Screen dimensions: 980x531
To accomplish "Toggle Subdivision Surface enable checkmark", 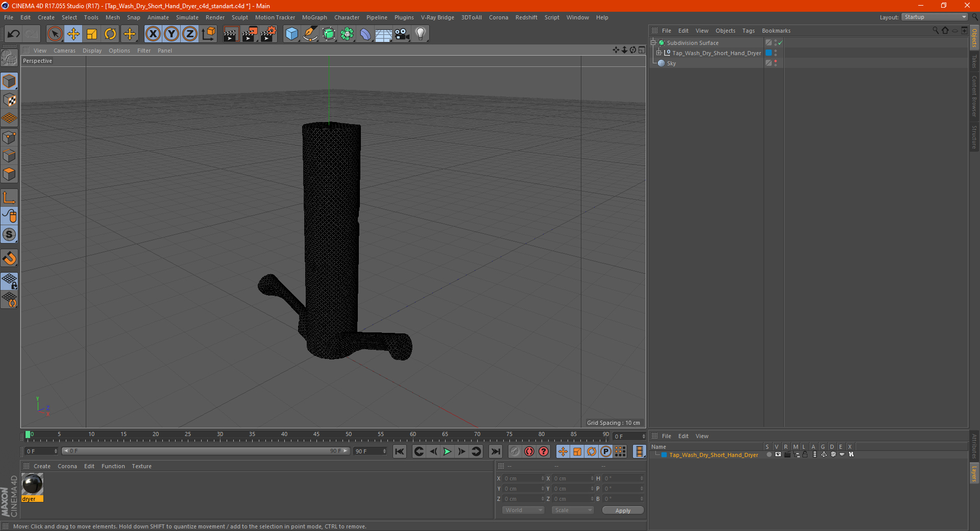I will click(780, 43).
